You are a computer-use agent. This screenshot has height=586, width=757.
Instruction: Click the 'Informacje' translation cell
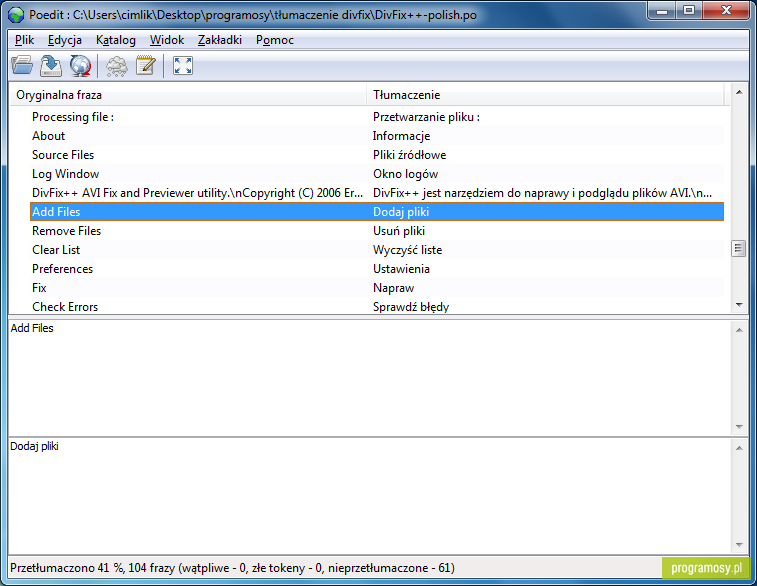pos(401,136)
